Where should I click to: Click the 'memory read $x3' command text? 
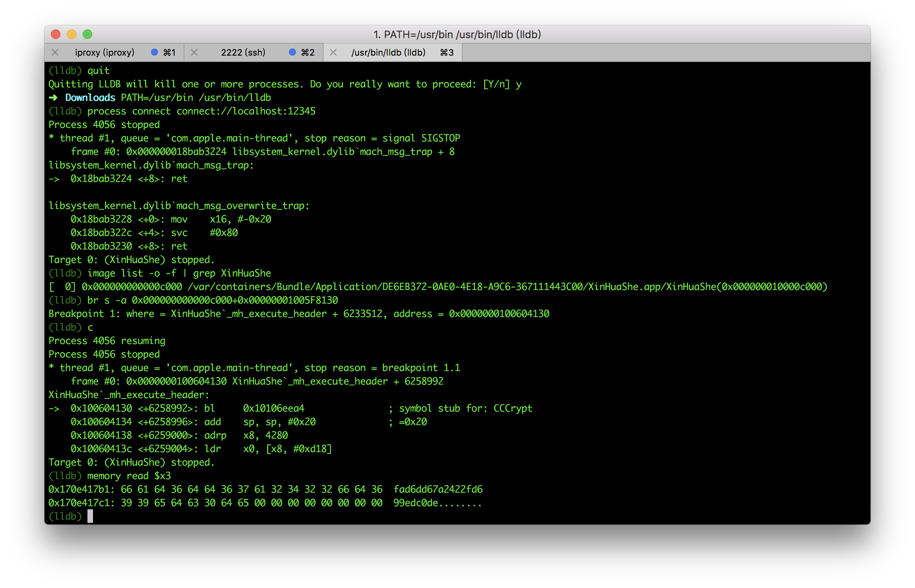129,476
